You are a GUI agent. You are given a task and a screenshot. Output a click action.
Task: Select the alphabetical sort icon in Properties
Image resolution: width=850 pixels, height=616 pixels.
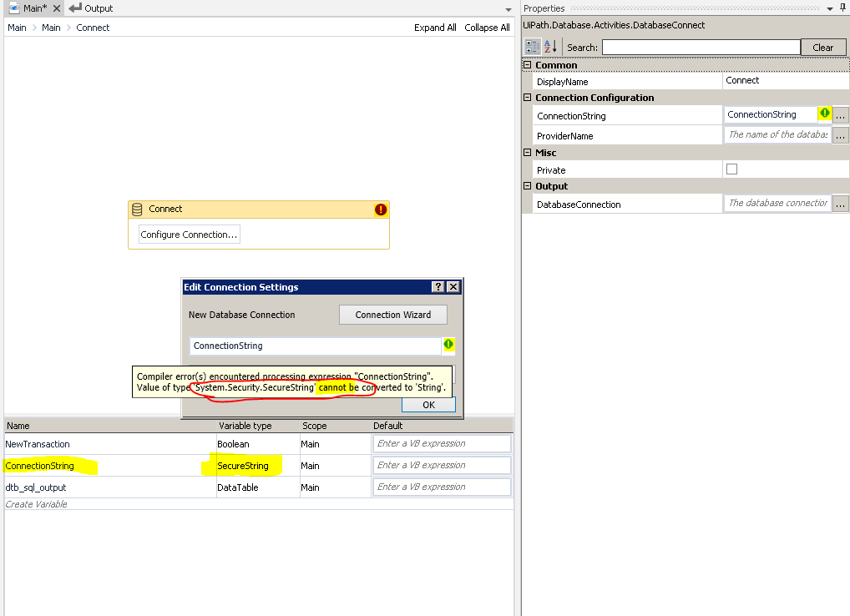tap(550, 46)
